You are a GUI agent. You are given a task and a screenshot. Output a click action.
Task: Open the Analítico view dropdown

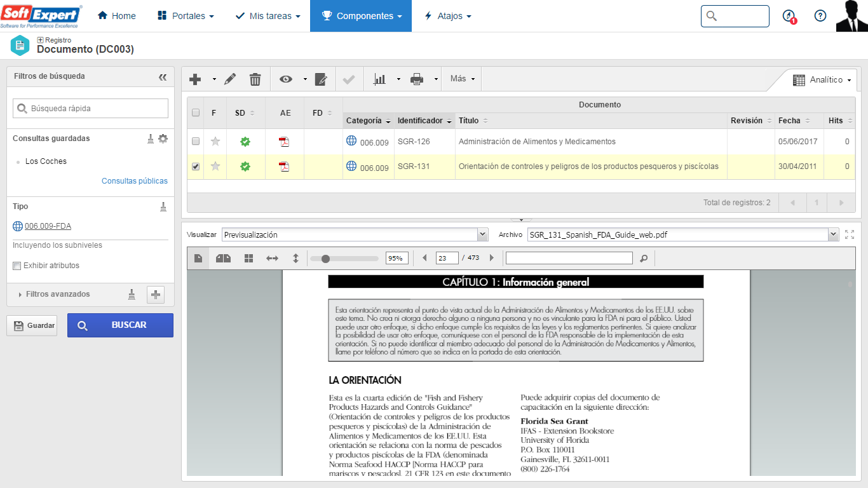pos(822,80)
